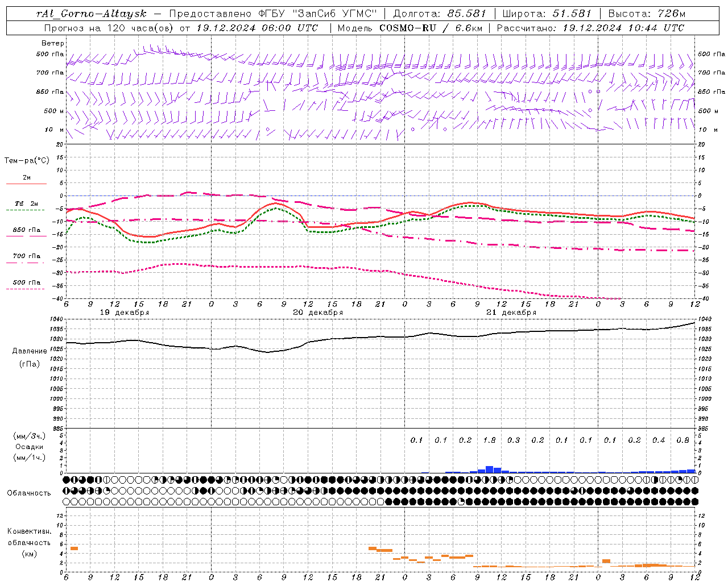Click the tallest blue precipitation bar

[x=489, y=469]
